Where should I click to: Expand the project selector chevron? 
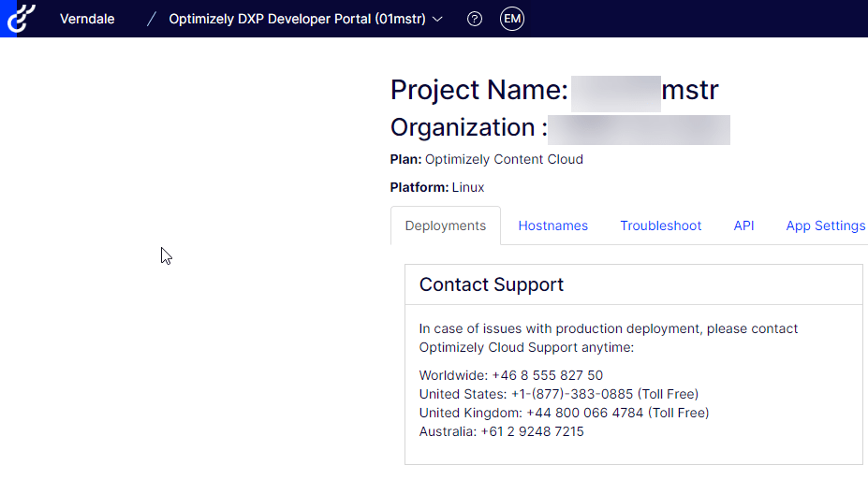click(437, 19)
